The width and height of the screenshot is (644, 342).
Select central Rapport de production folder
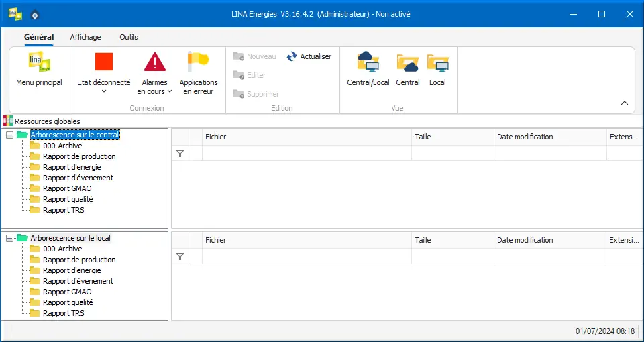pyautogui.click(x=79, y=156)
